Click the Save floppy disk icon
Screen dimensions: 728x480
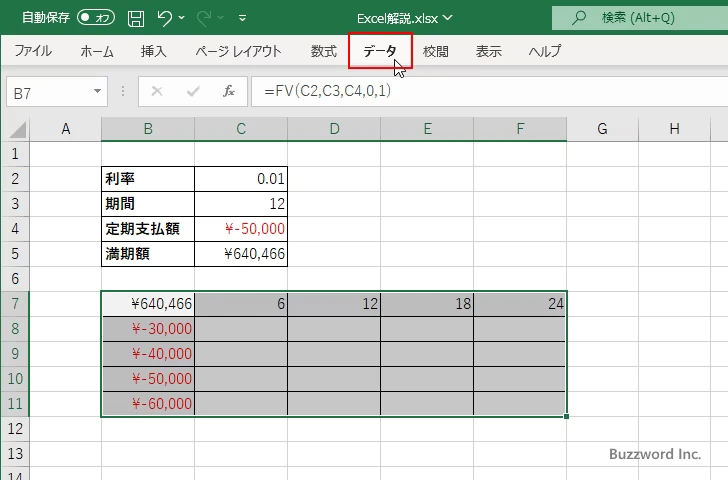[x=136, y=17]
